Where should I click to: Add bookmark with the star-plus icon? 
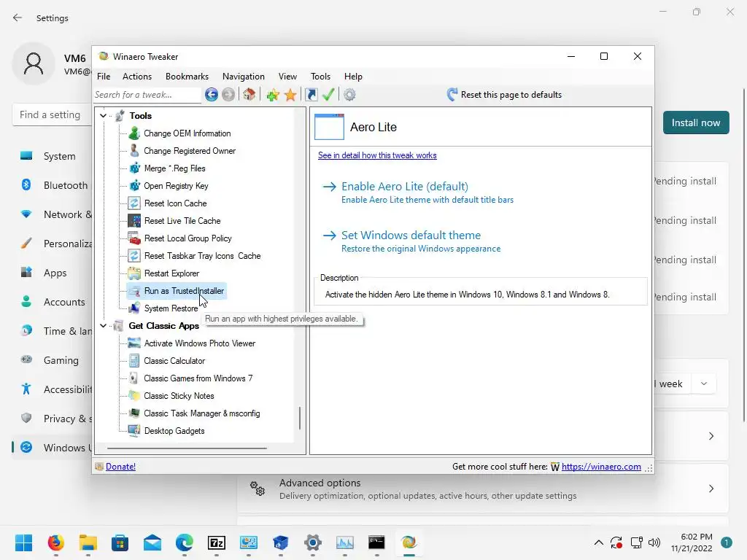tap(273, 95)
